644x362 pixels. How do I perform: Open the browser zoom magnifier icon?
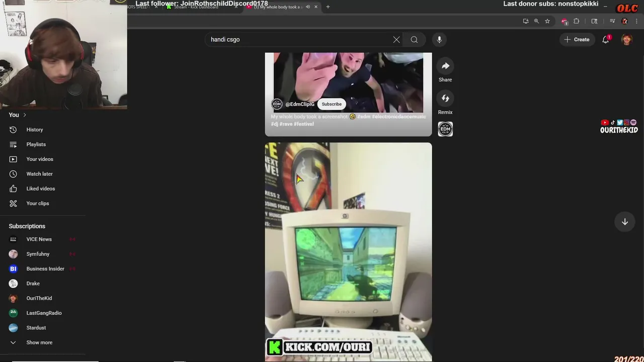[x=536, y=21]
